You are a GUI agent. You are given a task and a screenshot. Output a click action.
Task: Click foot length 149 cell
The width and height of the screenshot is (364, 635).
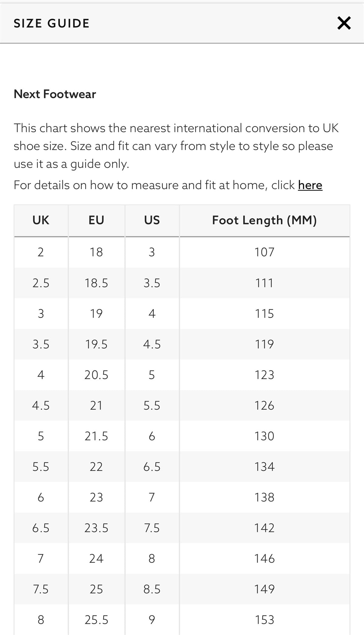[264, 589]
